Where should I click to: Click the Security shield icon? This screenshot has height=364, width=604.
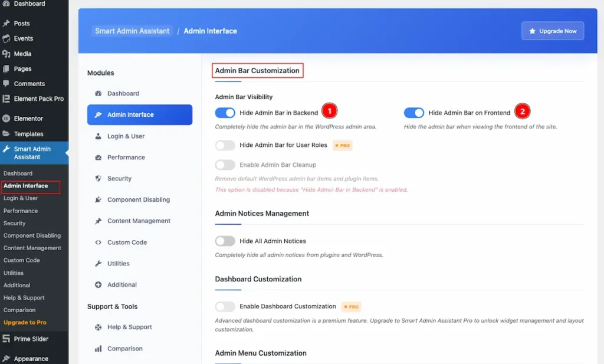point(99,178)
